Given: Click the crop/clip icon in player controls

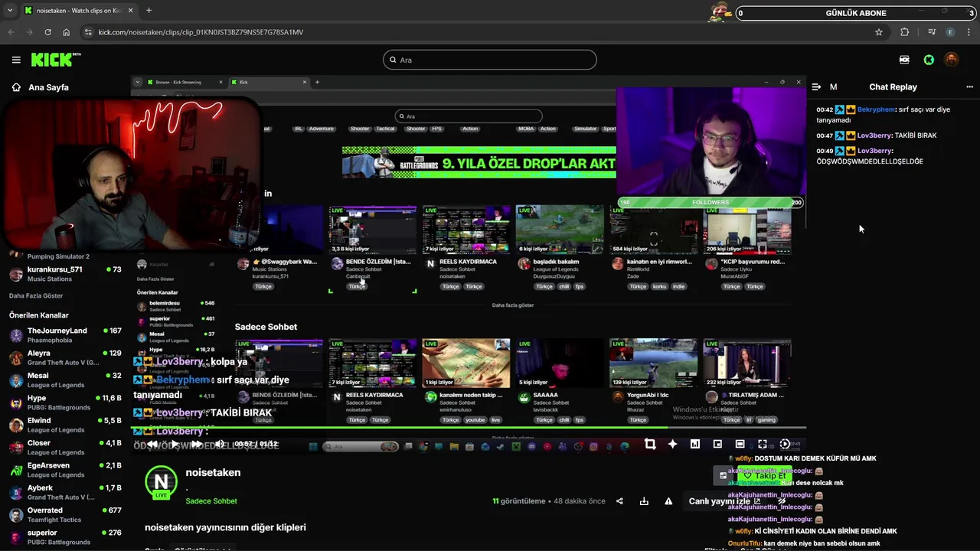Looking at the screenshot, I should (x=650, y=444).
